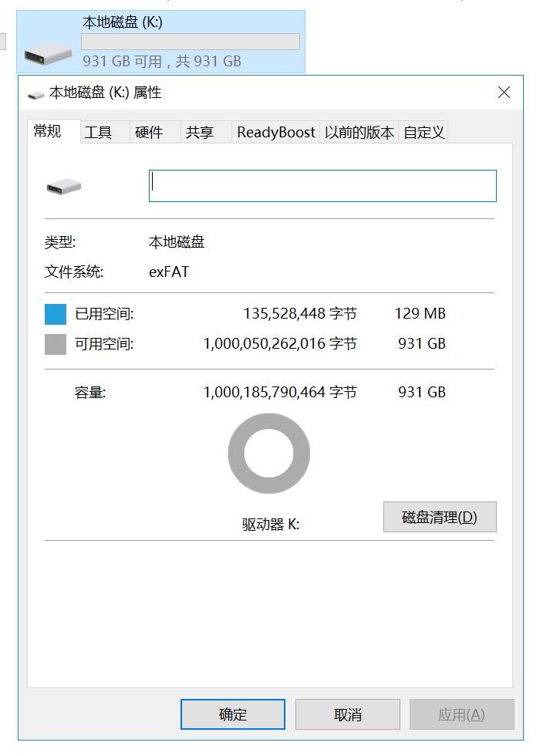Click the large drive icon beside name field
The image size is (540, 756).
coord(63,186)
